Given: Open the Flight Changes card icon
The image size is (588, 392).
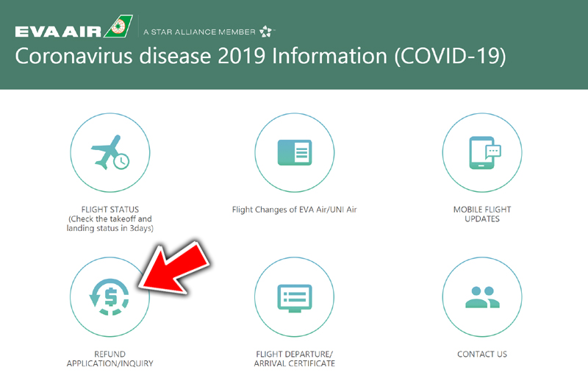Looking at the screenshot, I should point(295,153).
